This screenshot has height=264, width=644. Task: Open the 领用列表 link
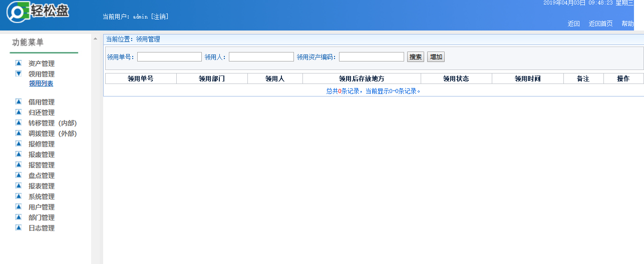(x=41, y=83)
